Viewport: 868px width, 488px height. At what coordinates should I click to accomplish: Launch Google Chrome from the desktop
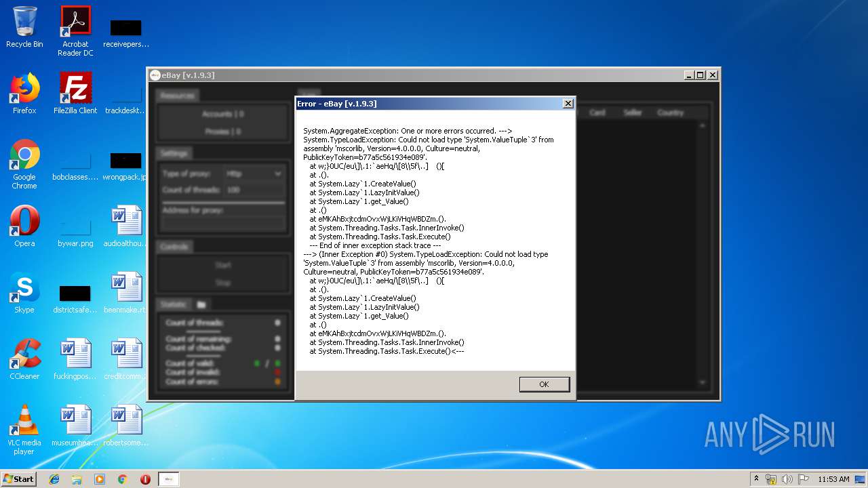click(x=24, y=165)
